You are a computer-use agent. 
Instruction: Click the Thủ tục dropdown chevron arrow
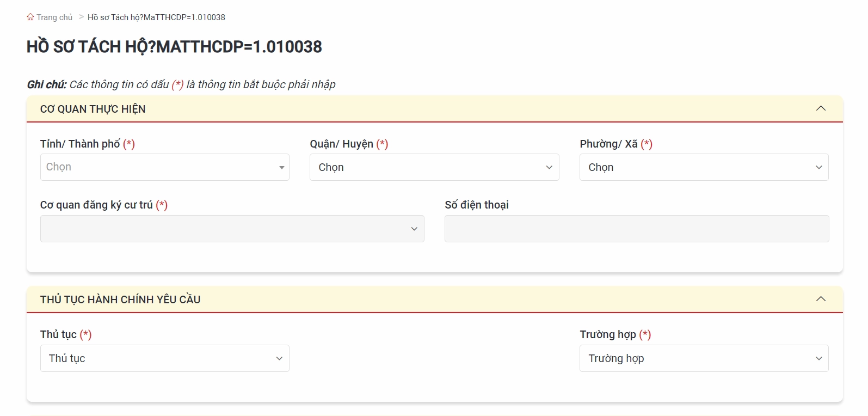pos(279,359)
